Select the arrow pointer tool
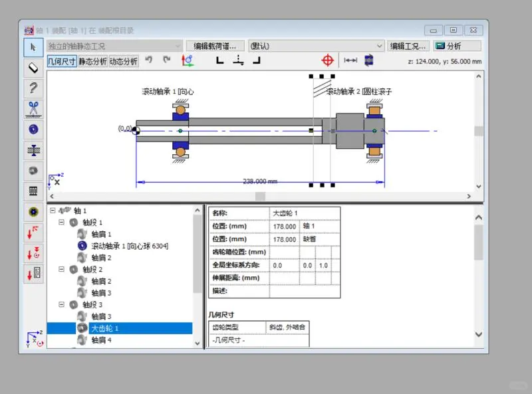 pos(33,47)
